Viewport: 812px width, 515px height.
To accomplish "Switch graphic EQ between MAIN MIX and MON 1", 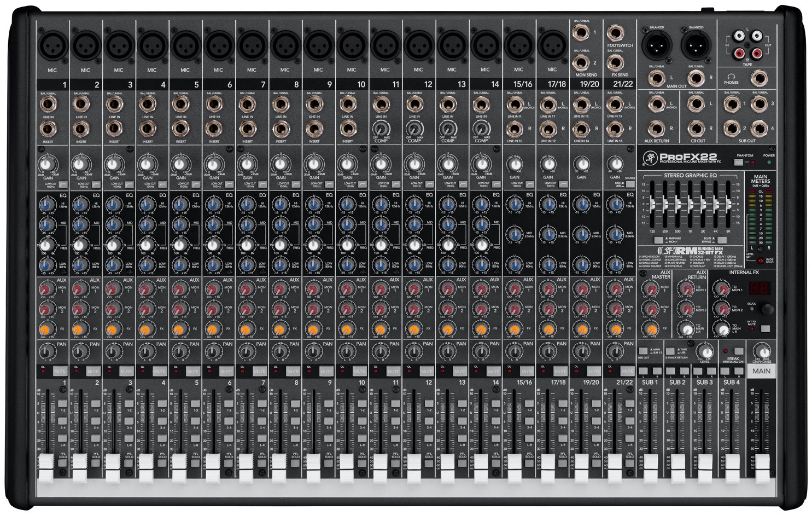I will tap(658, 240).
